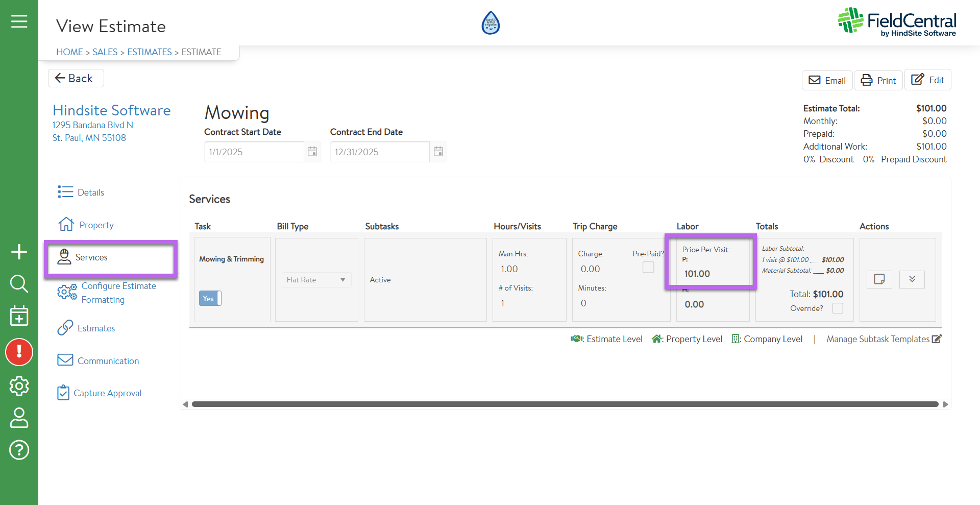Viewport: 980px width, 505px height.
Task: Open settings via the gear icon
Action: point(19,386)
